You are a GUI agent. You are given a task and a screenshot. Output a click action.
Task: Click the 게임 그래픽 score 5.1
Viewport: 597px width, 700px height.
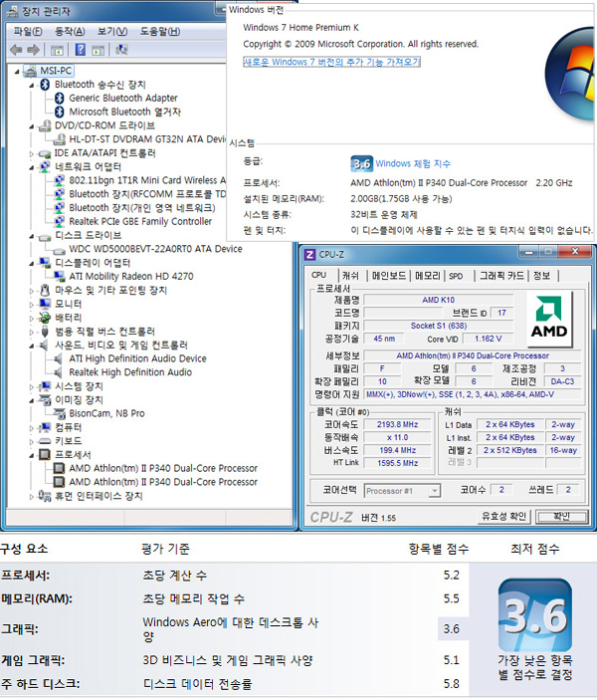(x=451, y=660)
